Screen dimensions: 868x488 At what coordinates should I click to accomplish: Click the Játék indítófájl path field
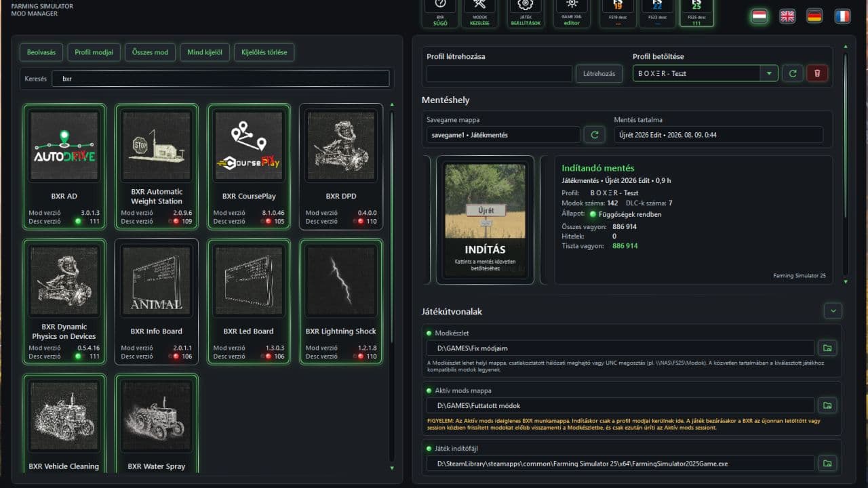point(620,464)
